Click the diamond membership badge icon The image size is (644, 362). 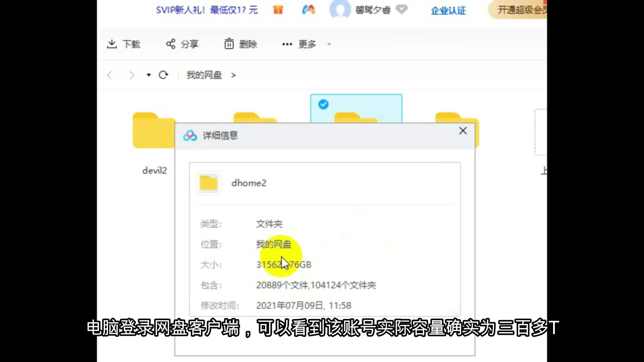click(x=401, y=9)
